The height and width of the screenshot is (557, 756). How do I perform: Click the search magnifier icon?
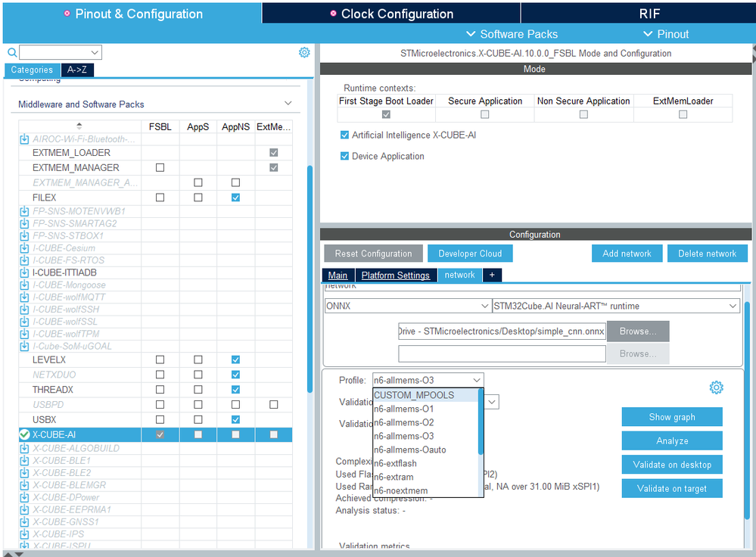click(13, 52)
